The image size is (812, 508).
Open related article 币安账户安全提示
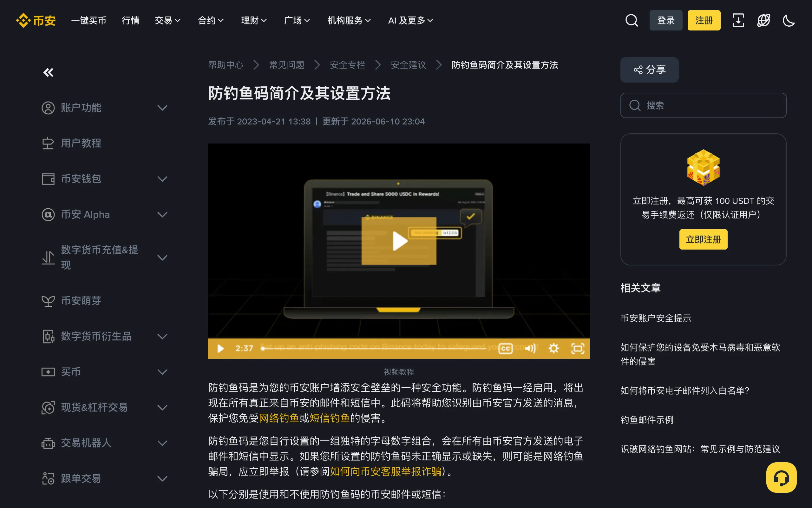(x=656, y=318)
